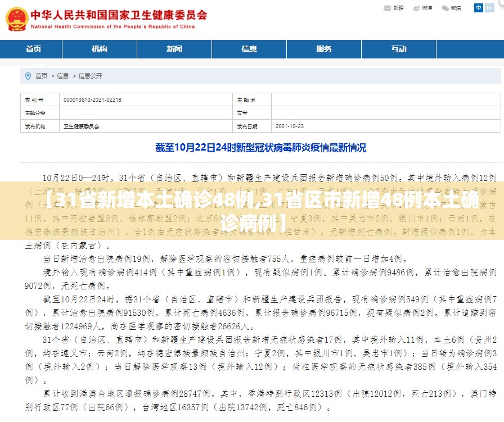Click the 文号 label cell
The height and width of the screenshot is (422, 504).
(252, 113)
